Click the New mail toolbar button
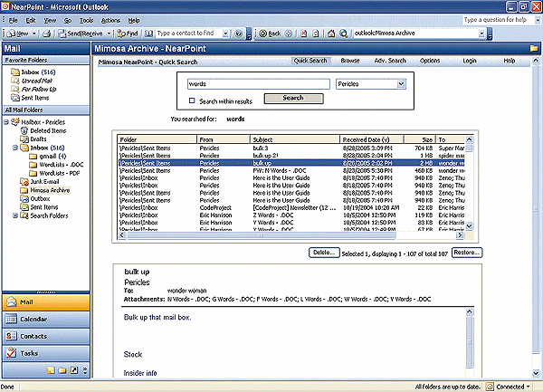 (x=18, y=33)
